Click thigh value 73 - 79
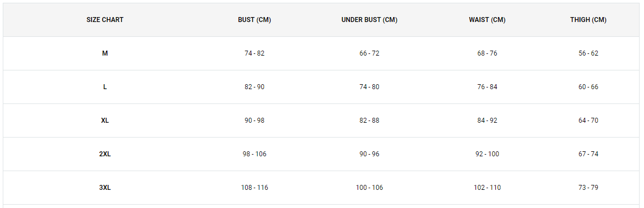644x208 pixels. tap(588, 188)
